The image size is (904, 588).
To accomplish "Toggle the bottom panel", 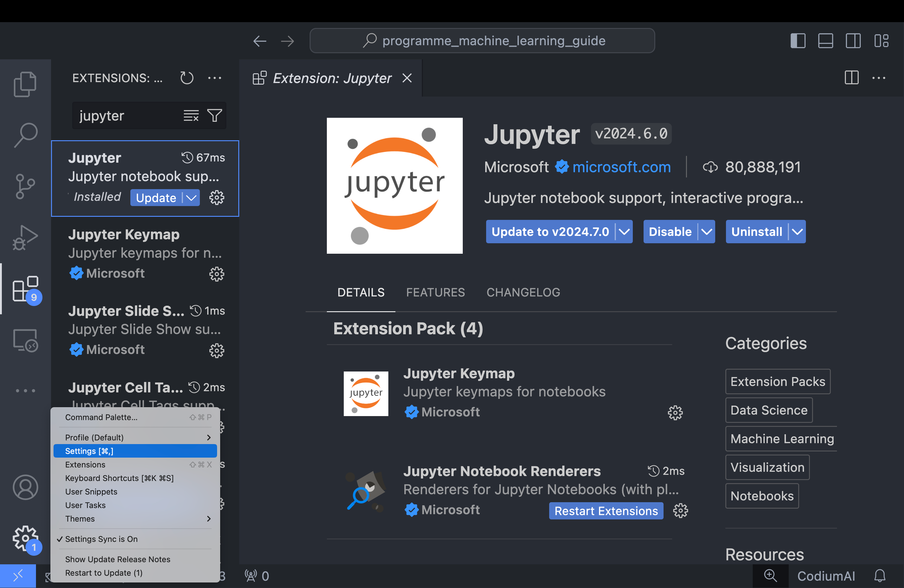I will 825,41.
